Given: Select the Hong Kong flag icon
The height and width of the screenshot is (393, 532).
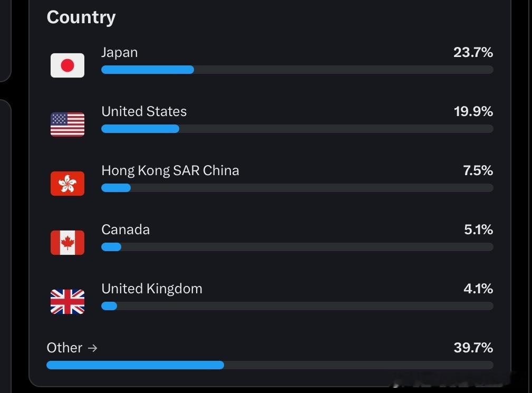Looking at the screenshot, I should click(x=67, y=183).
